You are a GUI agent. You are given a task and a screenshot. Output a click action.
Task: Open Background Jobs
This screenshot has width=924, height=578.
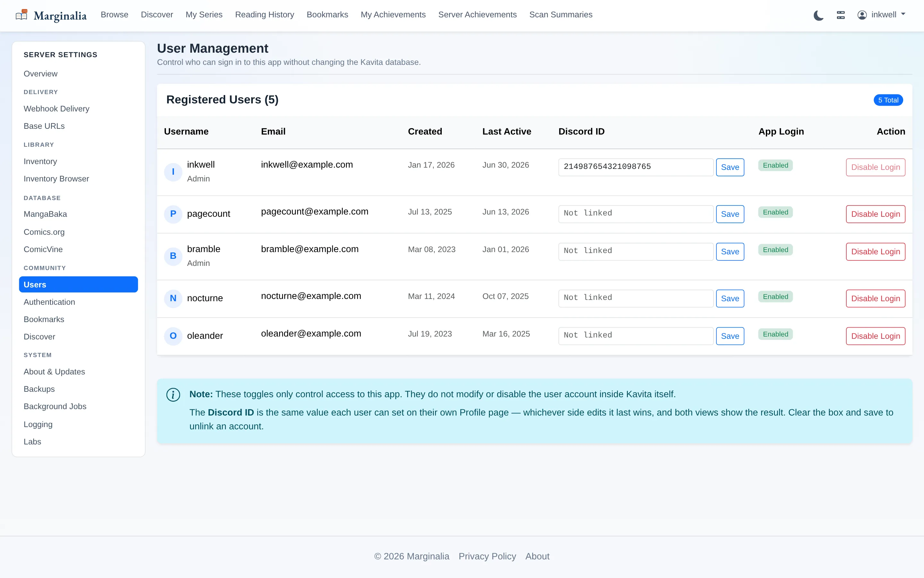point(78,407)
